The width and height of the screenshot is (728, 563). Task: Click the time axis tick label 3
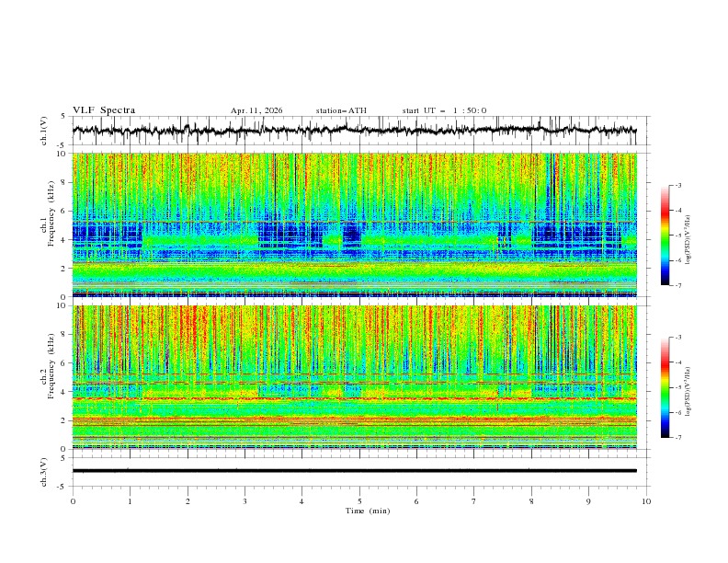coord(245,501)
